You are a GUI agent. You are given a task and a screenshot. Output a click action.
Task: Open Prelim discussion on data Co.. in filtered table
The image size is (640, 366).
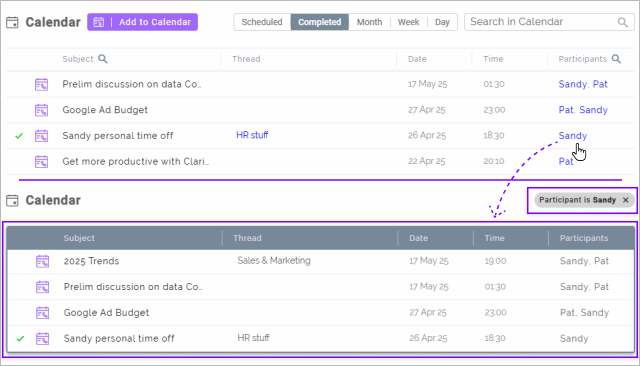click(133, 287)
